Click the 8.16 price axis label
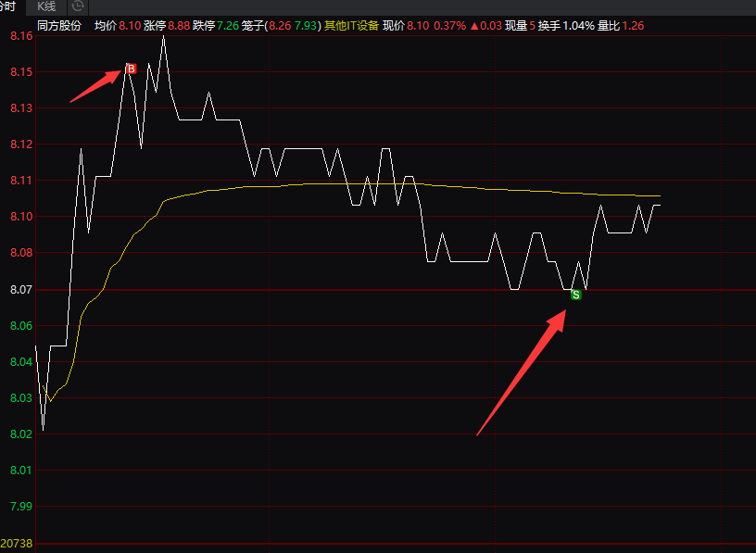The height and width of the screenshot is (553, 756). coord(21,36)
